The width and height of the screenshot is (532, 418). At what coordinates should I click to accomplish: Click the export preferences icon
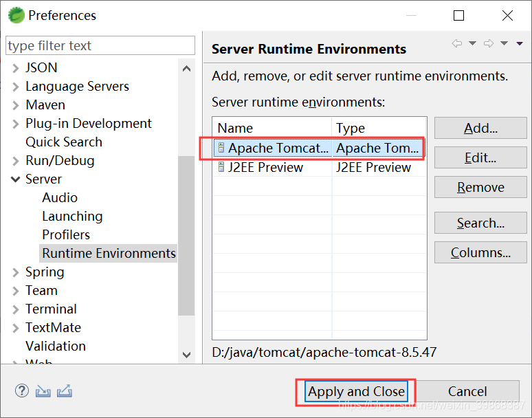point(65,391)
